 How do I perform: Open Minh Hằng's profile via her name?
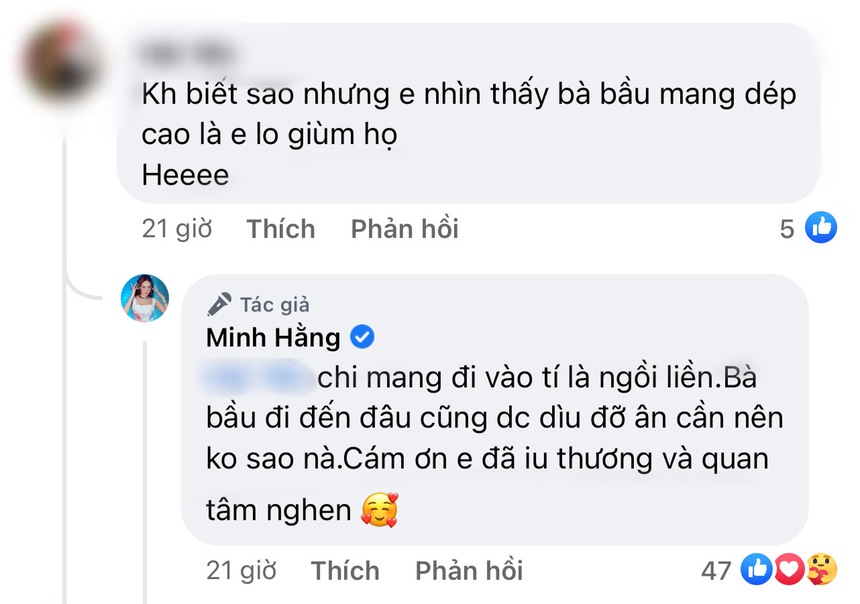pos(275,338)
